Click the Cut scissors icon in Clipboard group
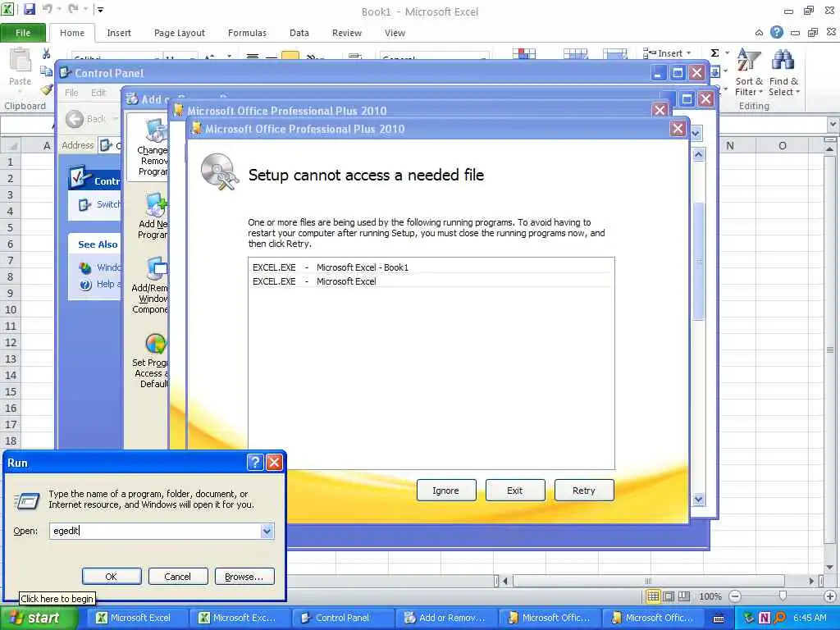 [46, 53]
